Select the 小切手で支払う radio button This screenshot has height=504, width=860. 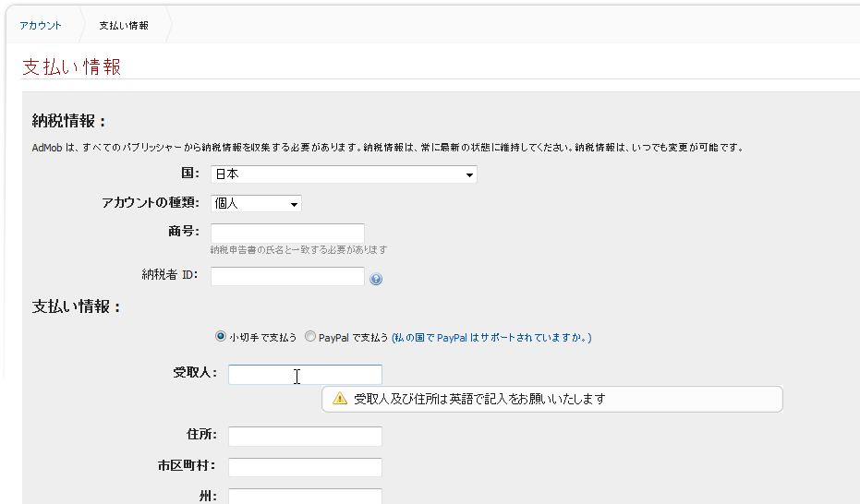point(220,337)
